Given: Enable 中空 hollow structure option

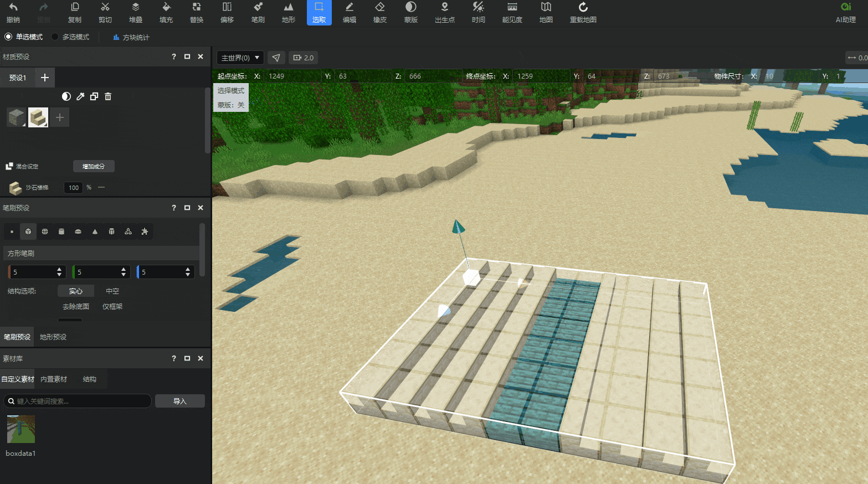Looking at the screenshot, I should [112, 291].
